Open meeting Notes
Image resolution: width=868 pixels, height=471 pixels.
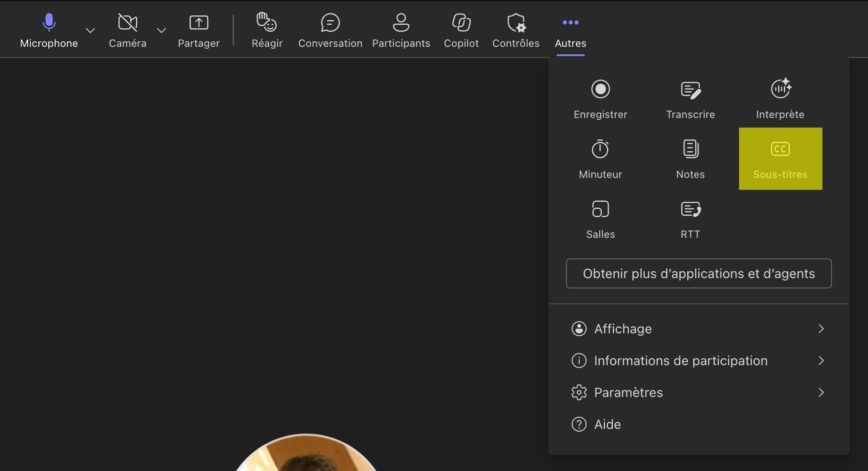(691, 159)
